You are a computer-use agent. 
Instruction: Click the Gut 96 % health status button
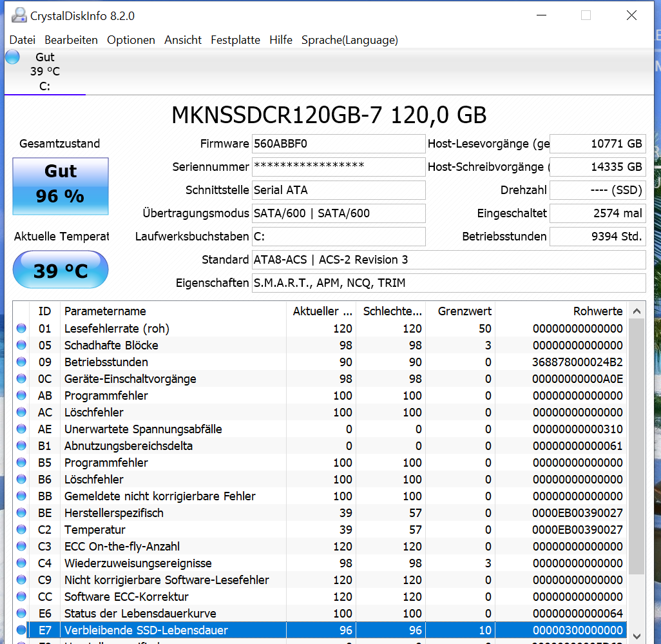(x=61, y=186)
